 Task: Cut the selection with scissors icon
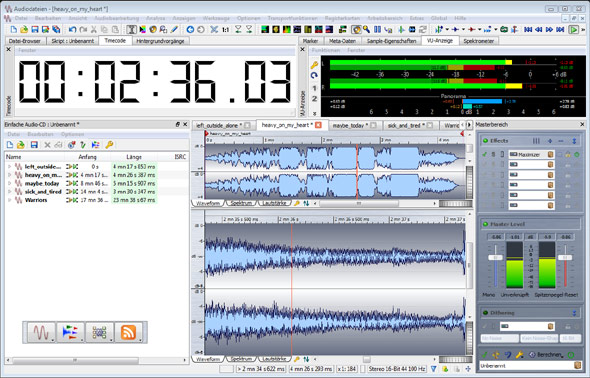(x=94, y=29)
